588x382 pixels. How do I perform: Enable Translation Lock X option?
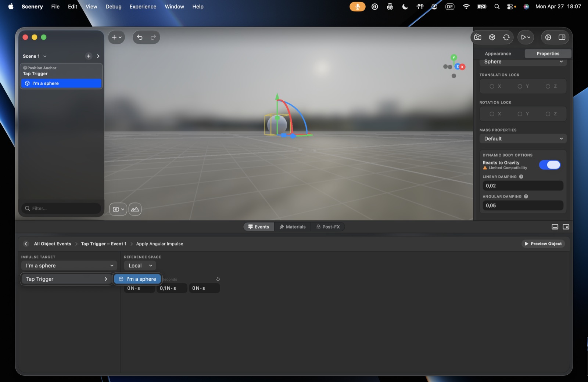[495, 86]
